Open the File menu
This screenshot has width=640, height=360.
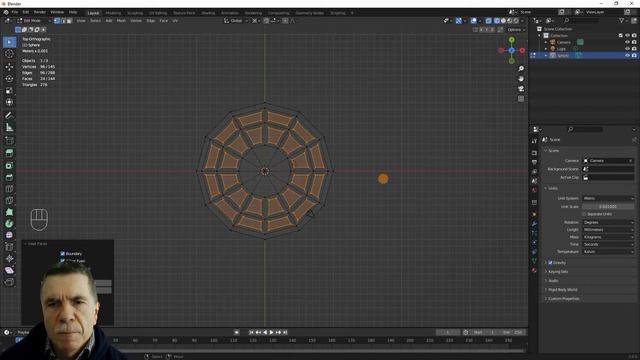[x=15, y=12]
